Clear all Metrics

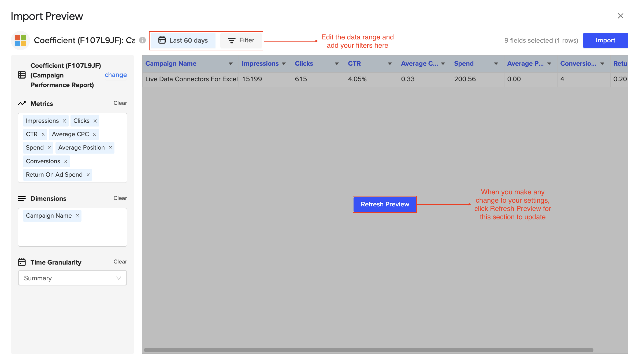(x=120, y=103)
